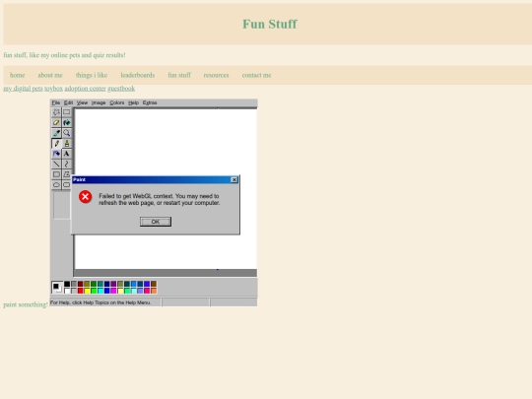
Task: Choose the dark gray palette swatch
Action: click(74, 284)
